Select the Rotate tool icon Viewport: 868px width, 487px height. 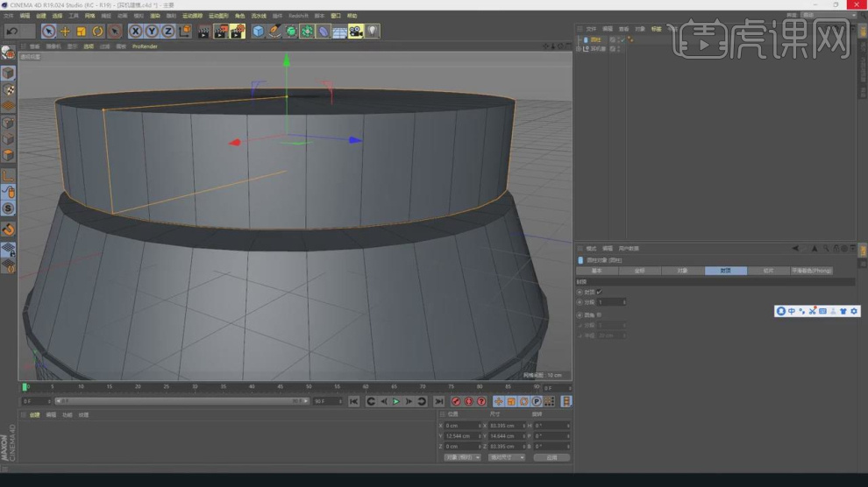point(98,32)
